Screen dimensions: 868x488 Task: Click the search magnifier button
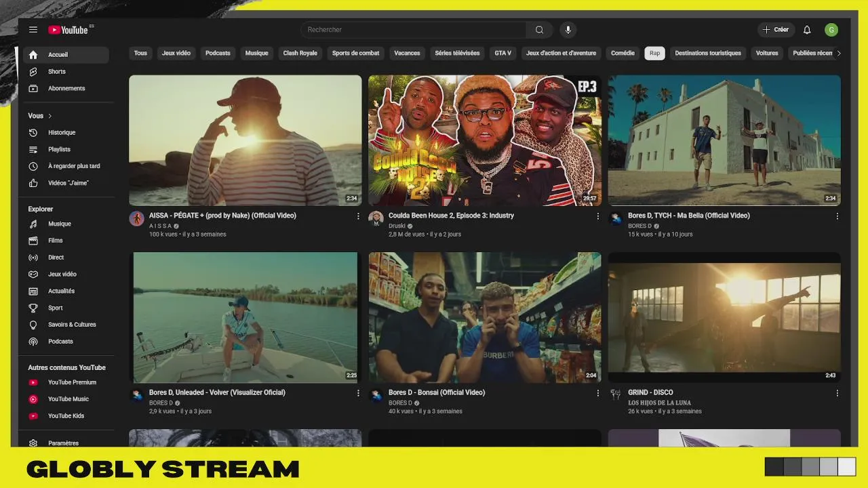[x=539, y=30]
